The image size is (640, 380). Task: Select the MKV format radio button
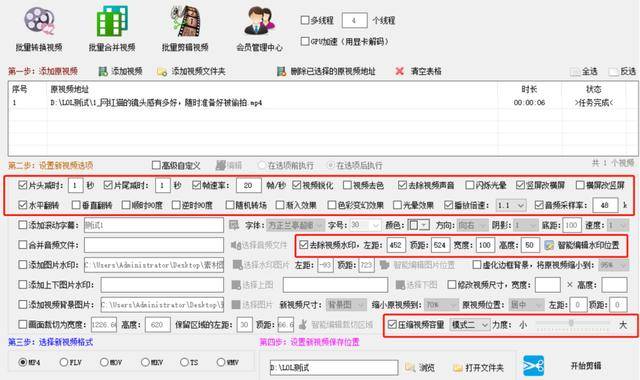(x=145, y=362)
